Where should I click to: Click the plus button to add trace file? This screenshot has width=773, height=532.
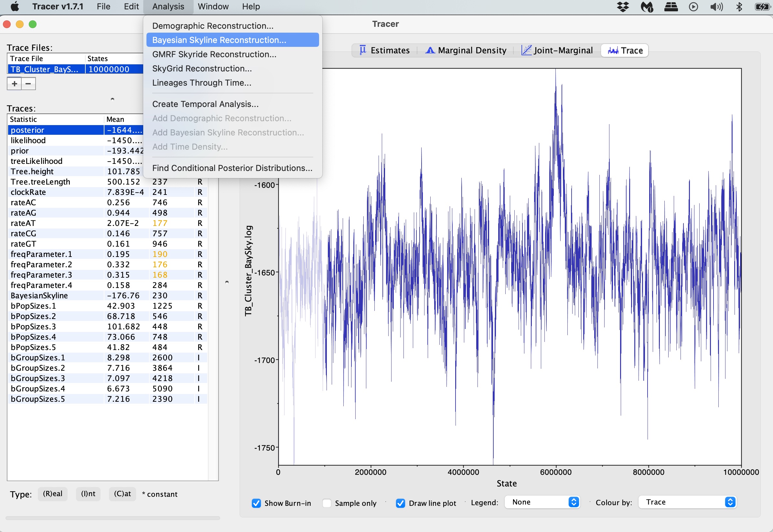[14, 84]
